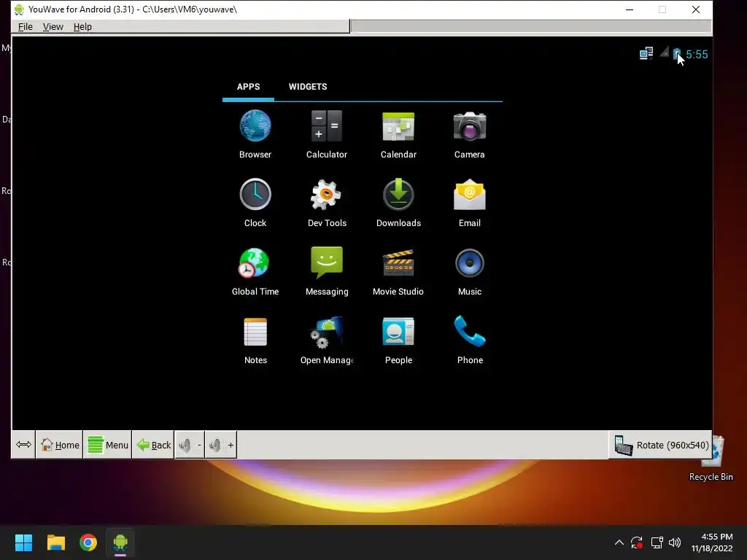The height and width of the screenshot is (560, 747).
Task: Click the YouWave Android taskbar icon
Action: click(120, 542)
